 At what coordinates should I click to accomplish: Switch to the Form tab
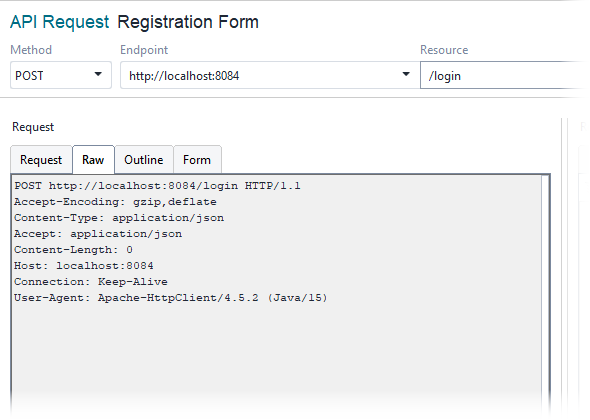[197, 160]
